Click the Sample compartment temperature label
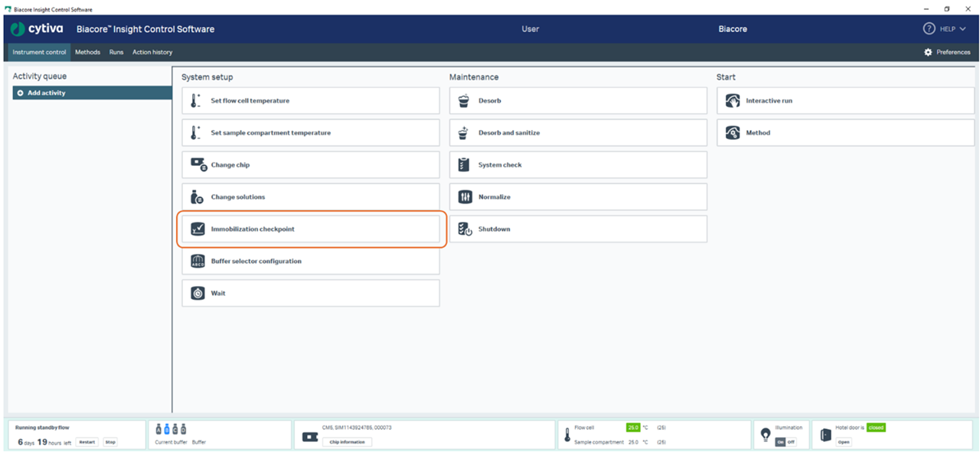Screen dimensions: 980x452 pos(599,442)
